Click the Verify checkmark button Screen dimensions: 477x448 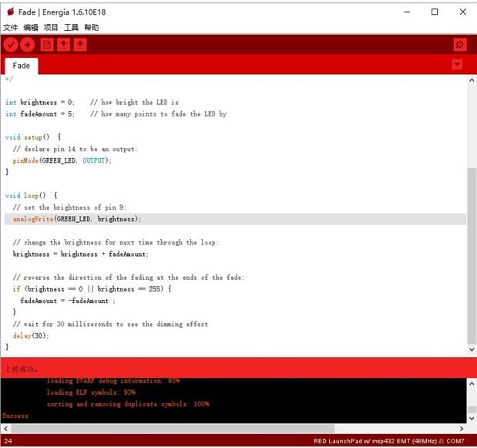tap(11, 45)
